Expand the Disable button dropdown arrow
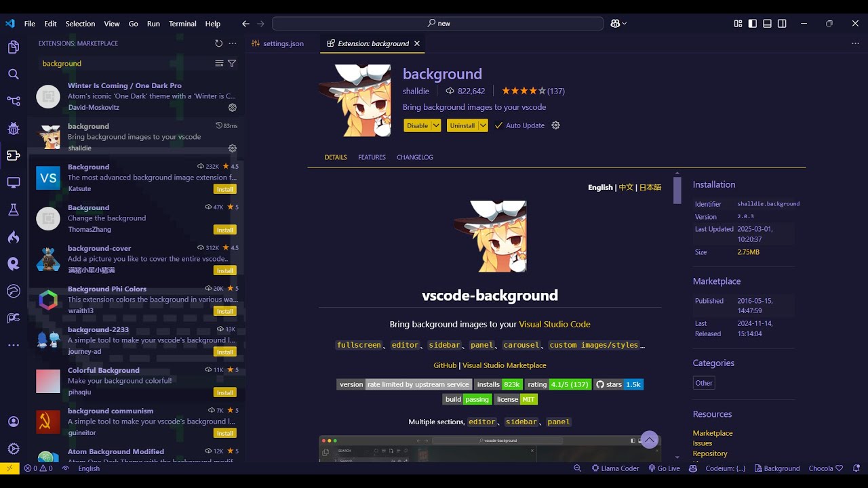This screenshot has width=868, height=488. point(436,125)
